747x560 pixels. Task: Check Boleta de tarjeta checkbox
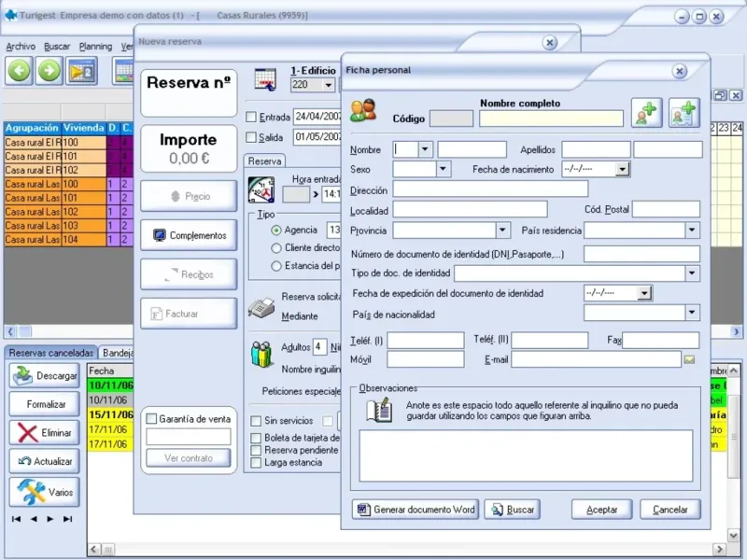tap(256, 438)
